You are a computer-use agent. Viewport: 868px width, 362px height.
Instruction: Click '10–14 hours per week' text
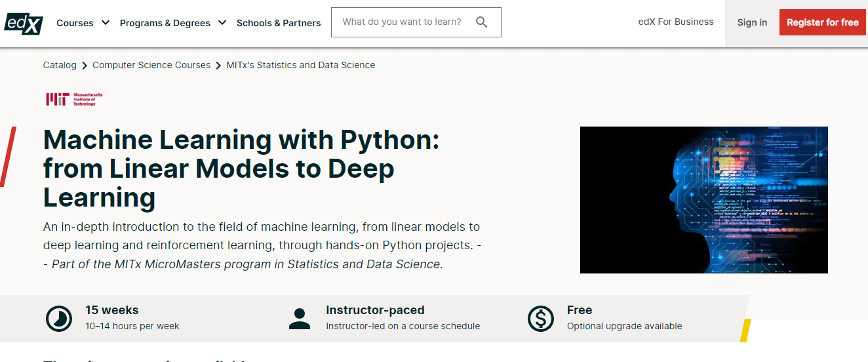[x=132, y=326]
